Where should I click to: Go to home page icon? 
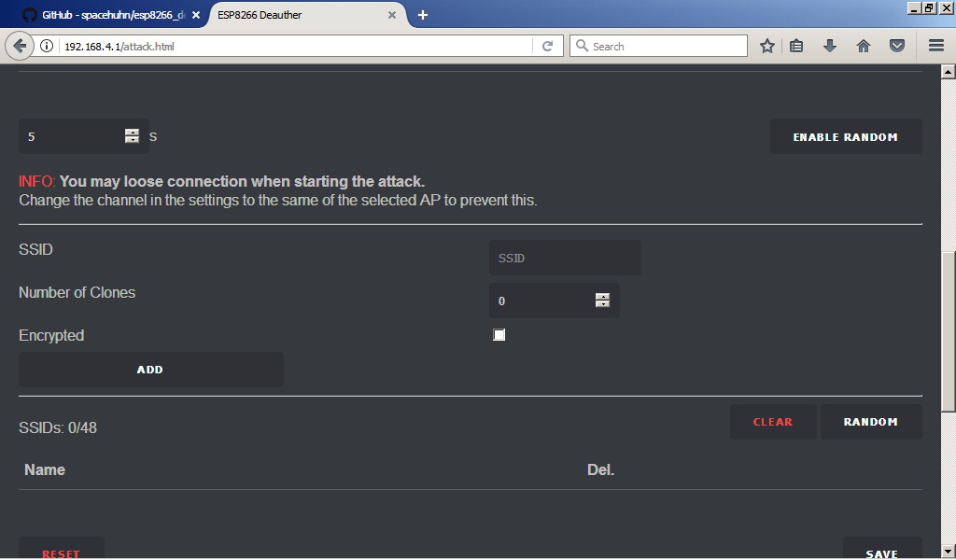[864, 47]
